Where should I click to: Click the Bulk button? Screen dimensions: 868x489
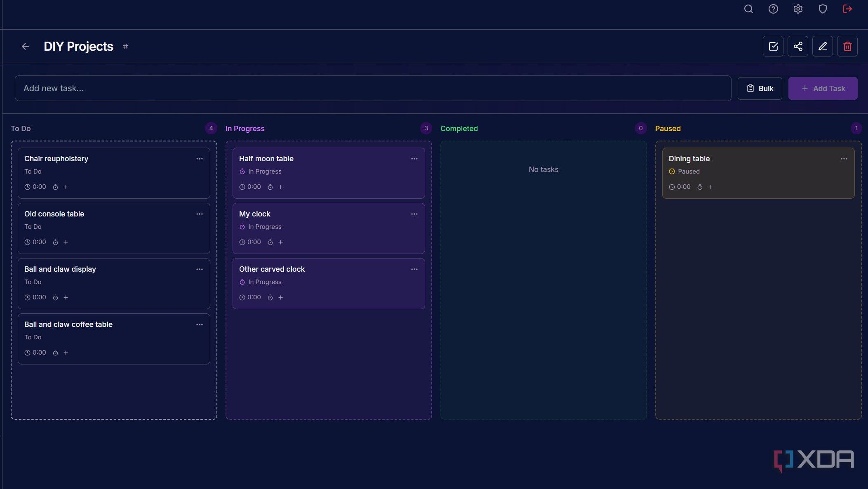(760, 88)
